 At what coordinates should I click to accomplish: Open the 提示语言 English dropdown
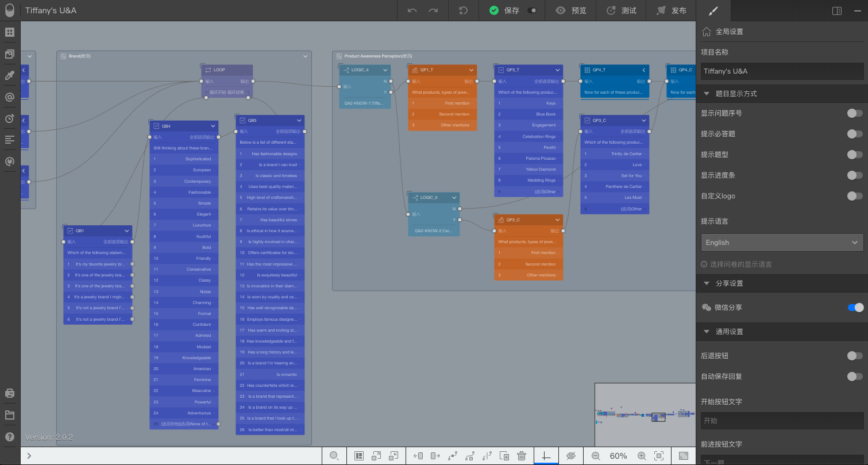coord(782,243)
